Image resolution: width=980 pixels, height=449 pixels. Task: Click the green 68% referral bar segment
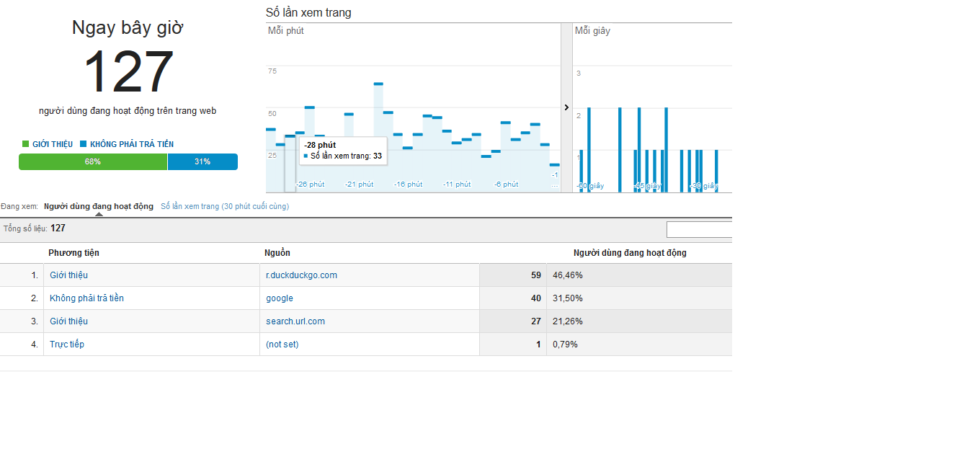(93, 161)
